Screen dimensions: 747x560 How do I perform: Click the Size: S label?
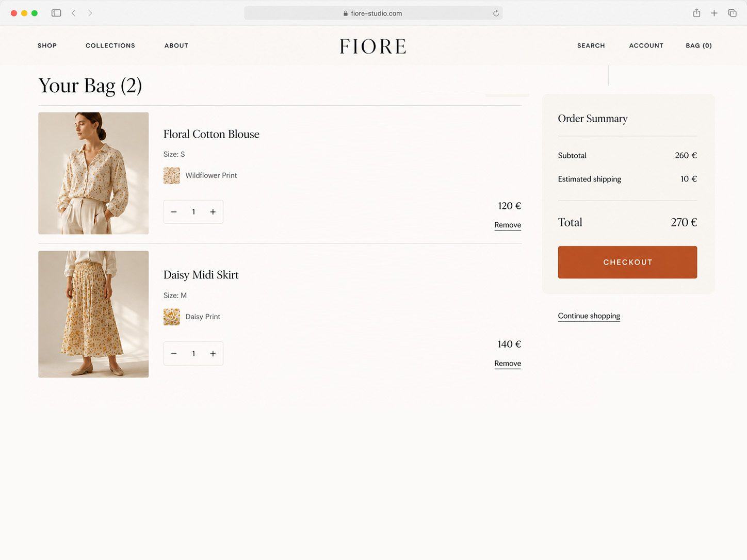(x=174, y=154)
